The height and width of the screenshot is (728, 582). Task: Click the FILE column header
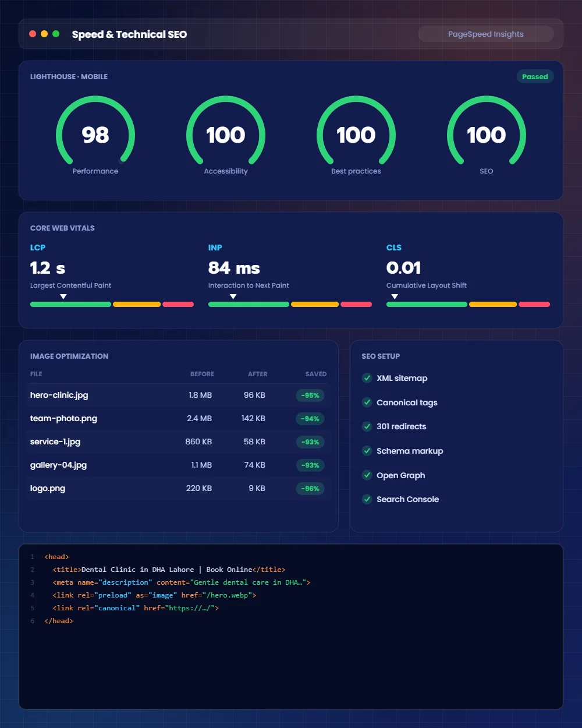tap(36, 374)
